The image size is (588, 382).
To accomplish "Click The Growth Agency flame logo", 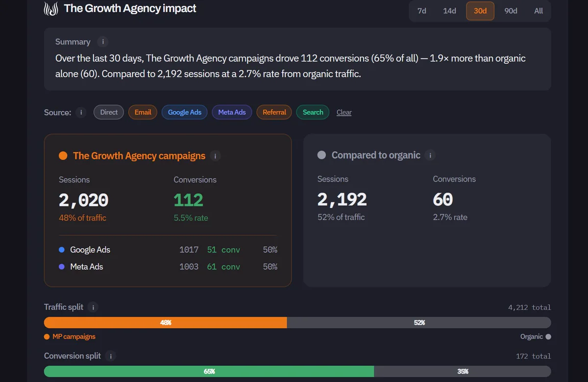I will coord(51,9).
